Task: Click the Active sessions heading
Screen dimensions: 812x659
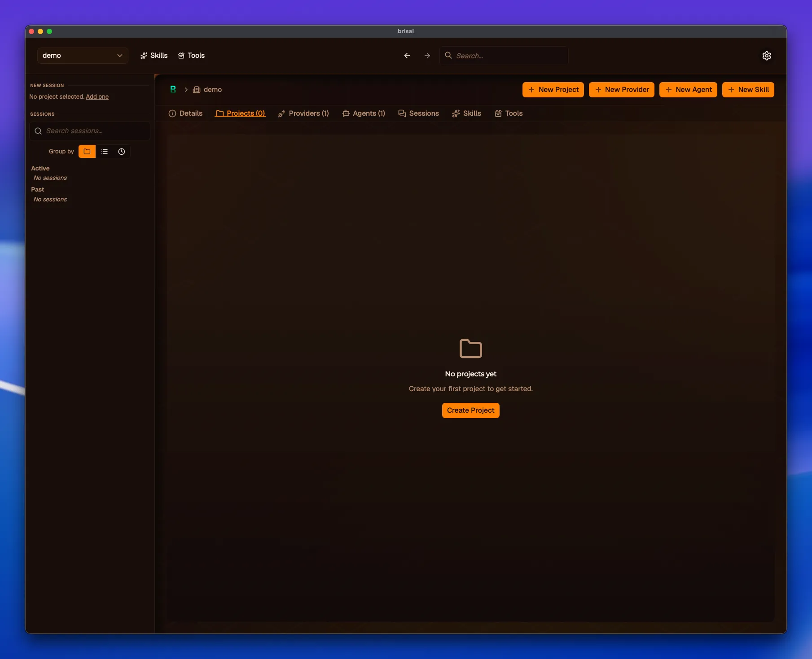Action: coord(40,168)
